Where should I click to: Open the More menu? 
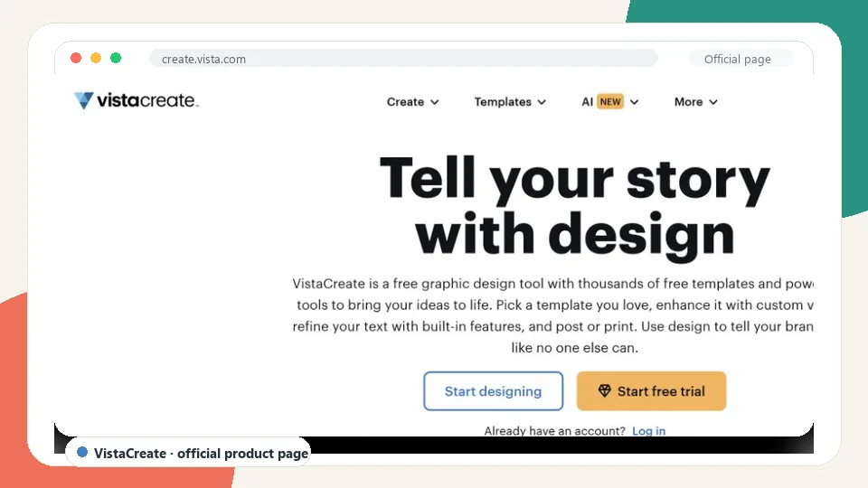click(x=688, y=102)
